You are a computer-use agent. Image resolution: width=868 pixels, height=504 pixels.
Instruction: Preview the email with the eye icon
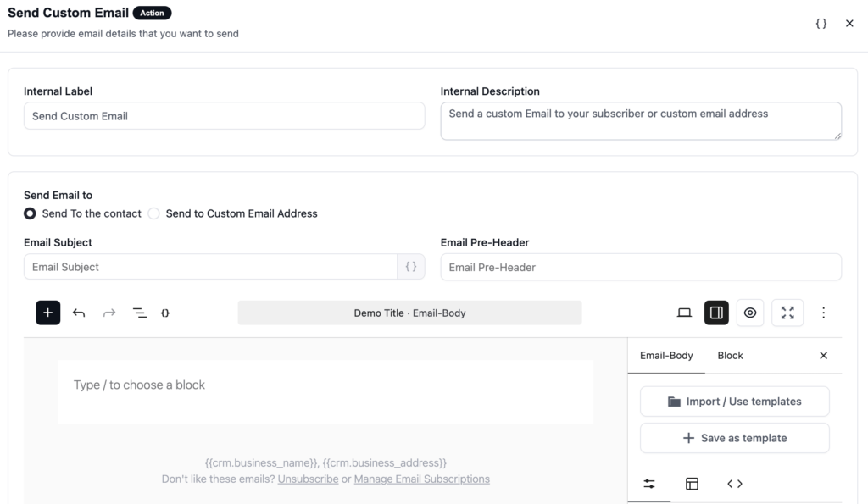(x=750, y=313)
